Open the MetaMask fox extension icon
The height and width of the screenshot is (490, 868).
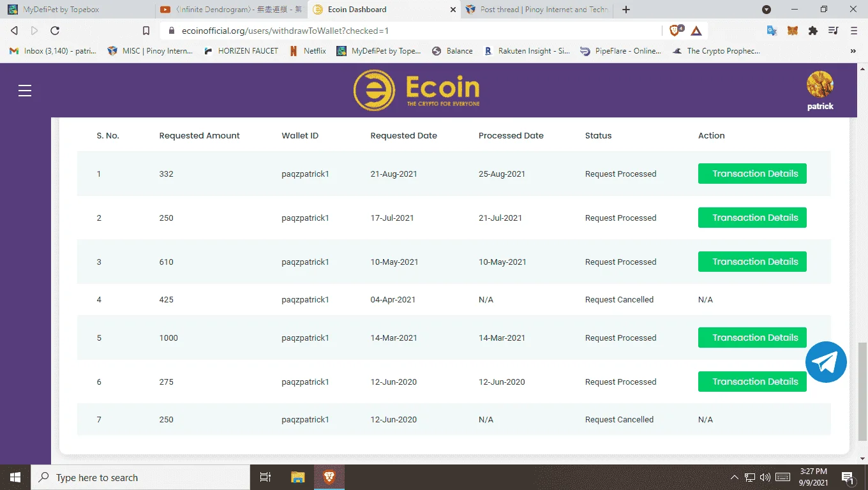coord(793,31)
